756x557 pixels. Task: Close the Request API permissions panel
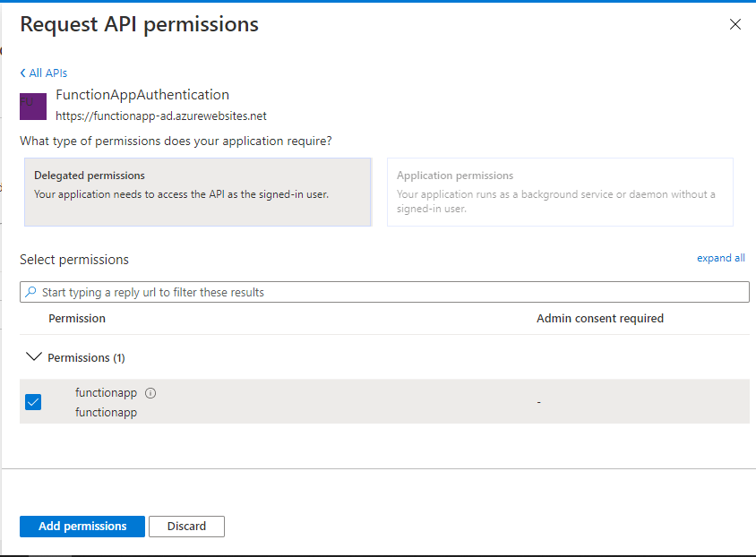point(735,24)
